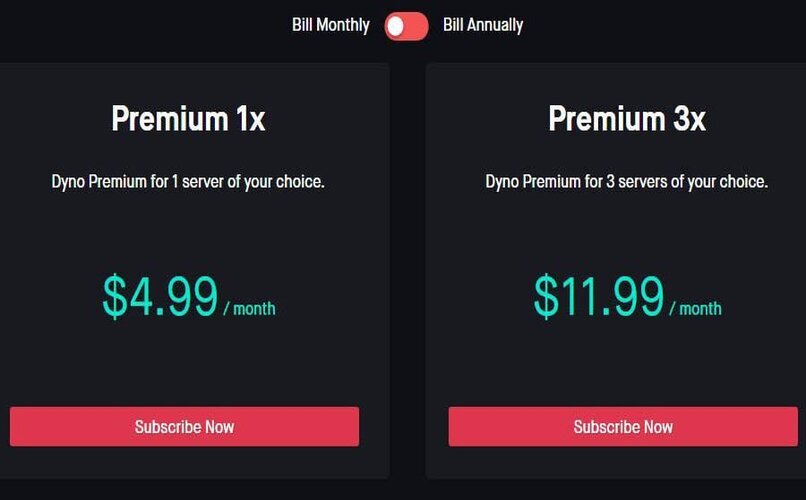Screen dimensions: 806x500
Task: Click the dollar sign of the $4.99 price
Action: [x=116, y=297]
